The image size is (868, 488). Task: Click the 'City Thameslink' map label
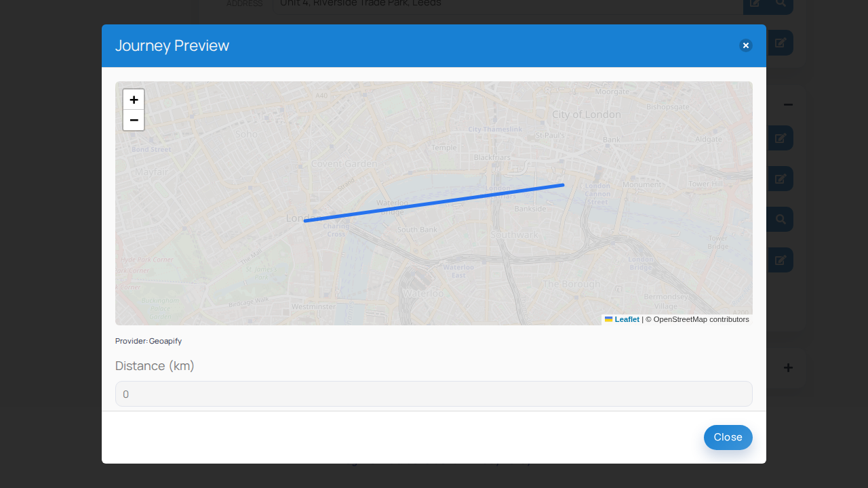click(495, 129)
